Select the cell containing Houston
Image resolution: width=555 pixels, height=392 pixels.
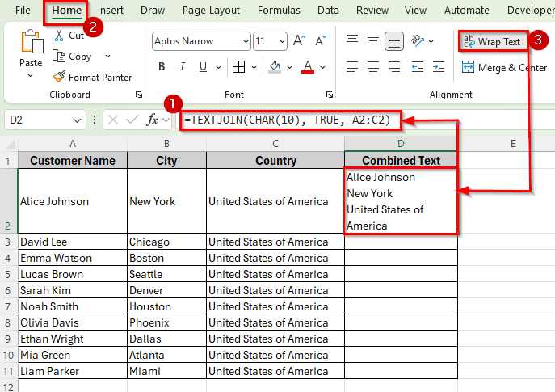tap(166, 306)
